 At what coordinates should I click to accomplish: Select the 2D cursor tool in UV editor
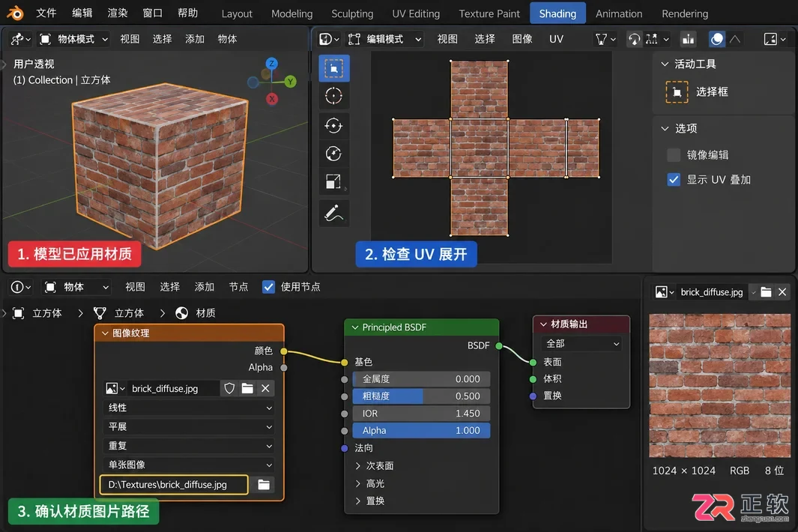pos(334,96)
